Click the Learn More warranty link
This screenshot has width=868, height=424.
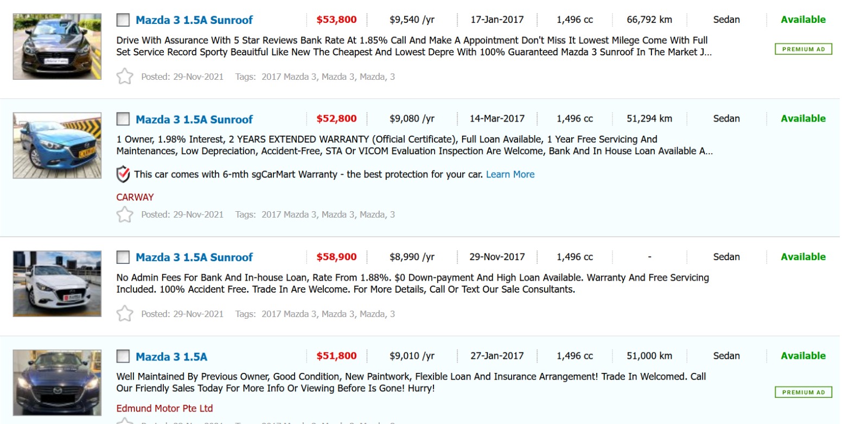510,174
